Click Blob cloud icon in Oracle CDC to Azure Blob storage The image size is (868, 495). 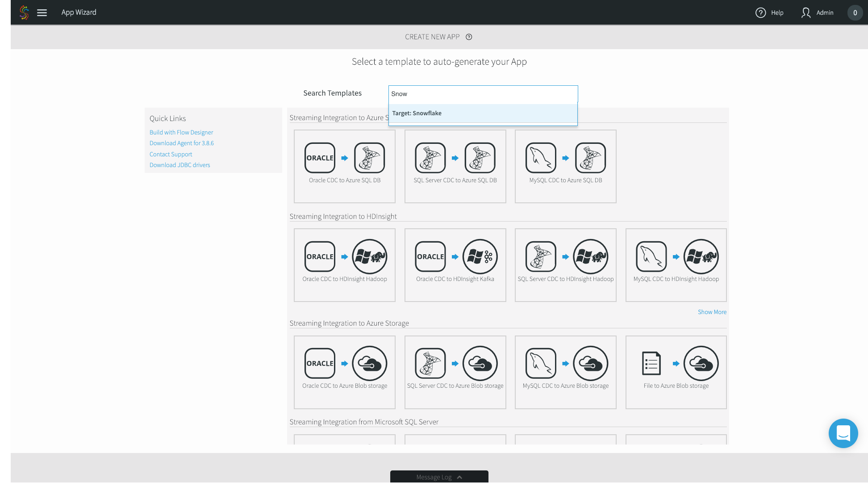[369, 363]
